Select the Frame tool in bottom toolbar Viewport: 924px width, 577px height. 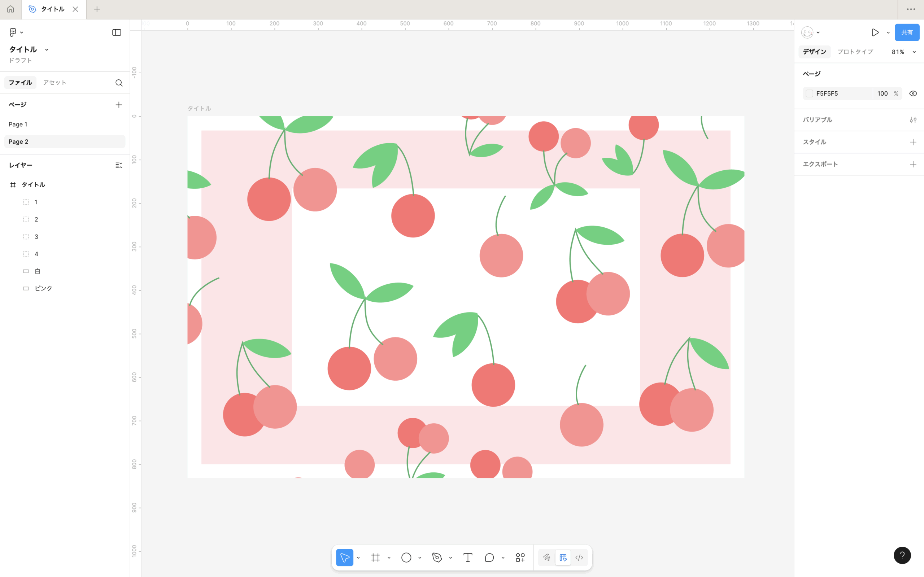[x=375, y=558]
